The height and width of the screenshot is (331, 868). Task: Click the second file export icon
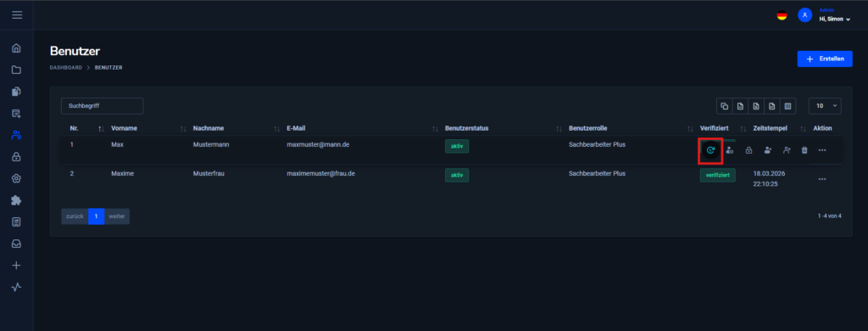click(x=755, y=106)
